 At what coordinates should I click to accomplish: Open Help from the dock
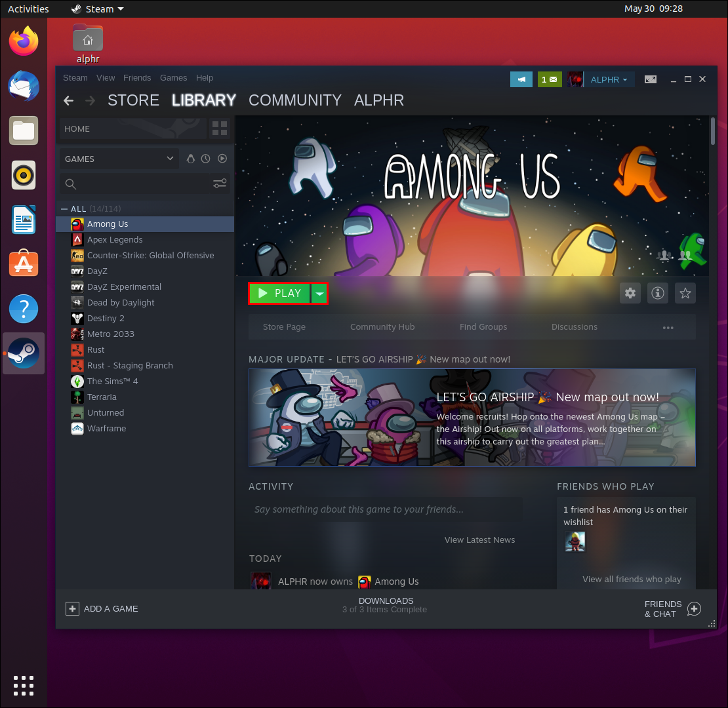24,309
